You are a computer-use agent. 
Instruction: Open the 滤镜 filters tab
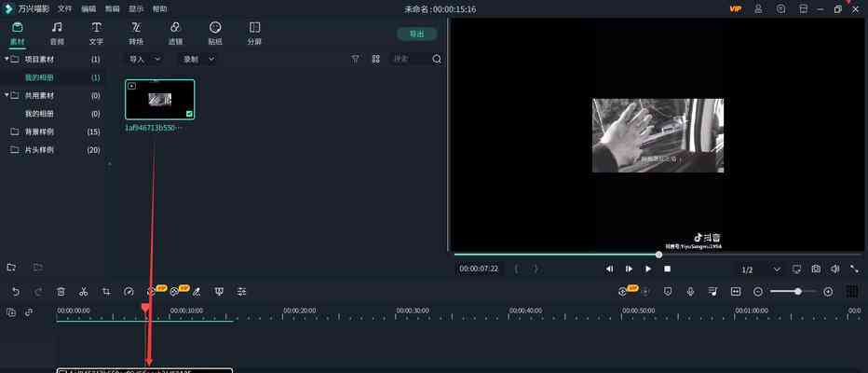[175, 34]
